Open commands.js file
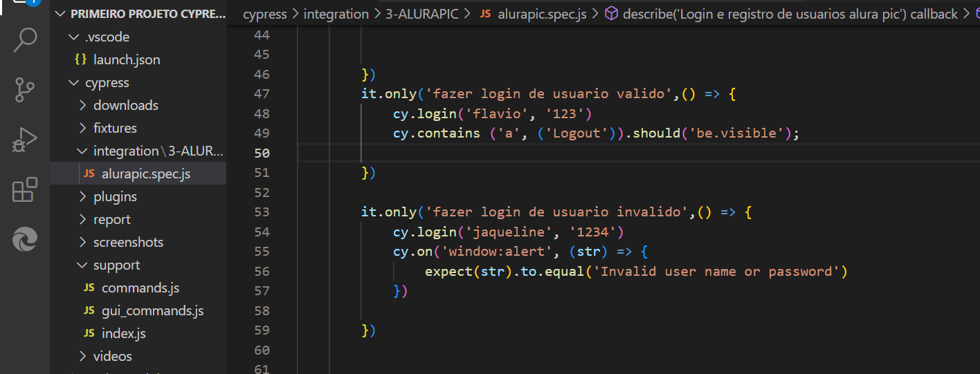Image resolution: width=980 pixels, height=374 pixels. click(x=140, y=288)
